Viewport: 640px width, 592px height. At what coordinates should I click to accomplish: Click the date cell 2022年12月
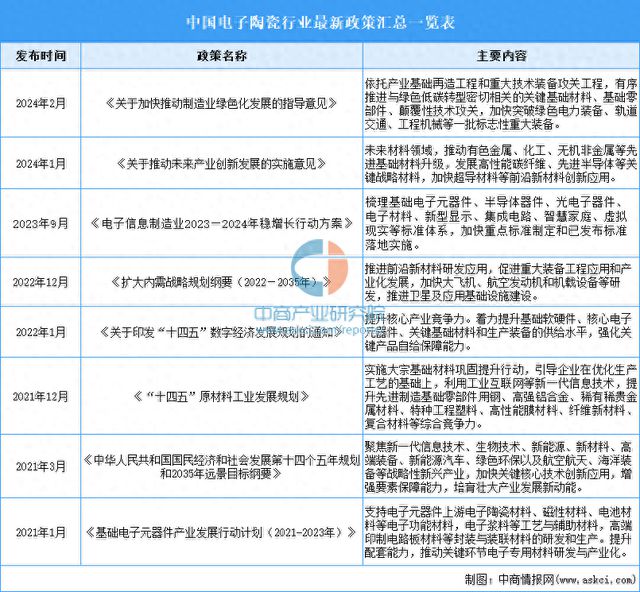pyautogui.click(x=41, y=282)
